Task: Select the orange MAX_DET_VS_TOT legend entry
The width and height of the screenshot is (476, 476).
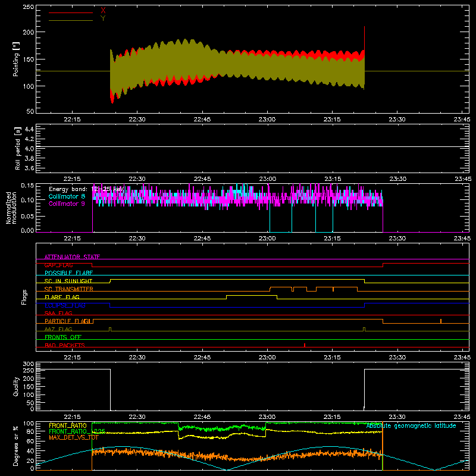Action: 73,437
